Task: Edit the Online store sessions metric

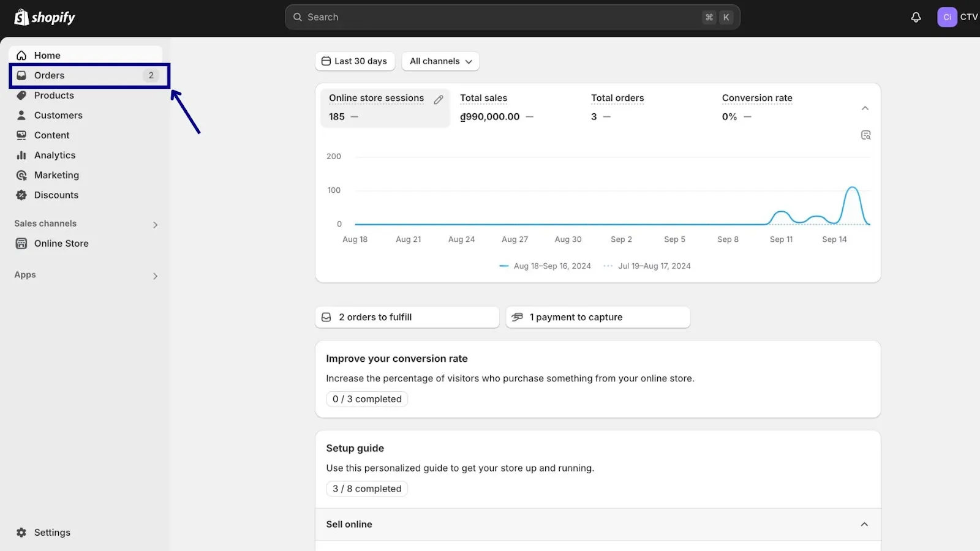Action: pos(439,99)
